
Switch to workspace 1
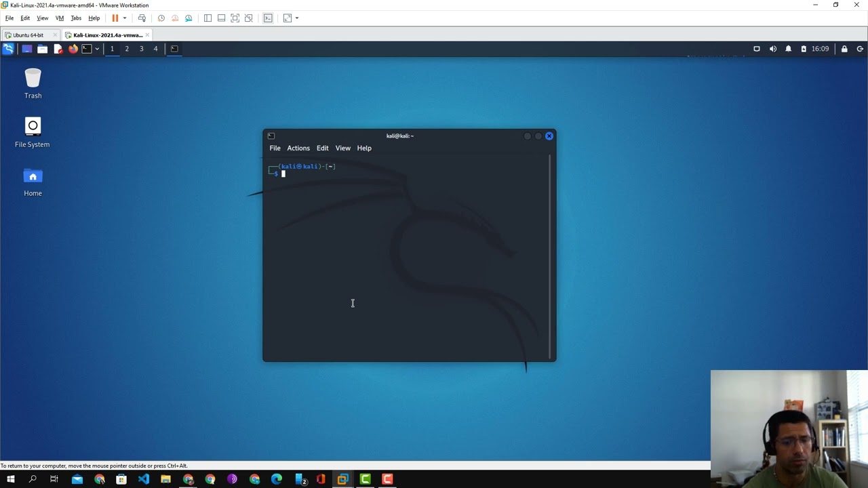click(x=112, y=49)
